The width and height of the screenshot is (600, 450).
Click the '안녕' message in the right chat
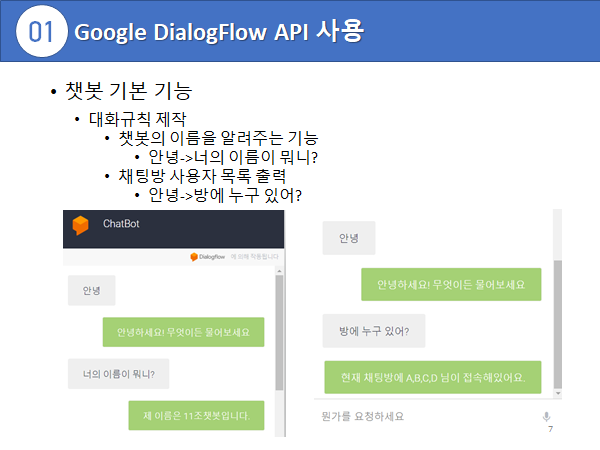pyautogui.click(x=349, y=238)
